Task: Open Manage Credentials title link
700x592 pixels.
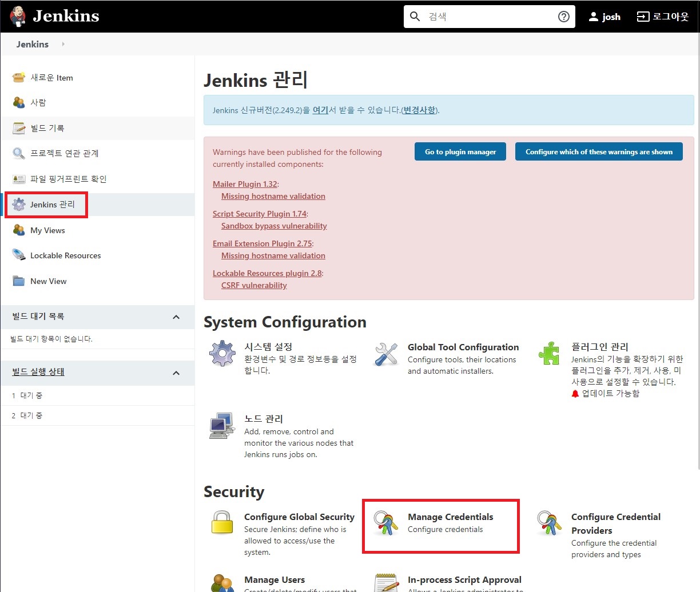Action: click(450, 517)
